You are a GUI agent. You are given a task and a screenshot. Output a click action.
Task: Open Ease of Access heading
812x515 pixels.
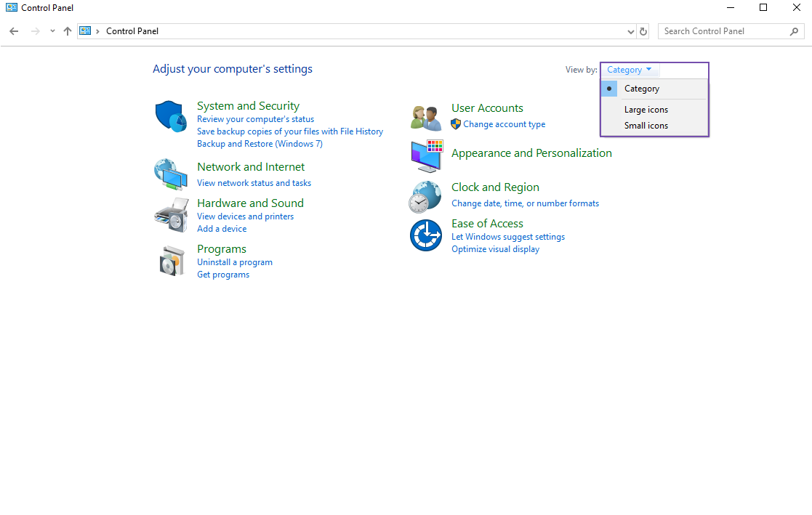coord(487,224)
